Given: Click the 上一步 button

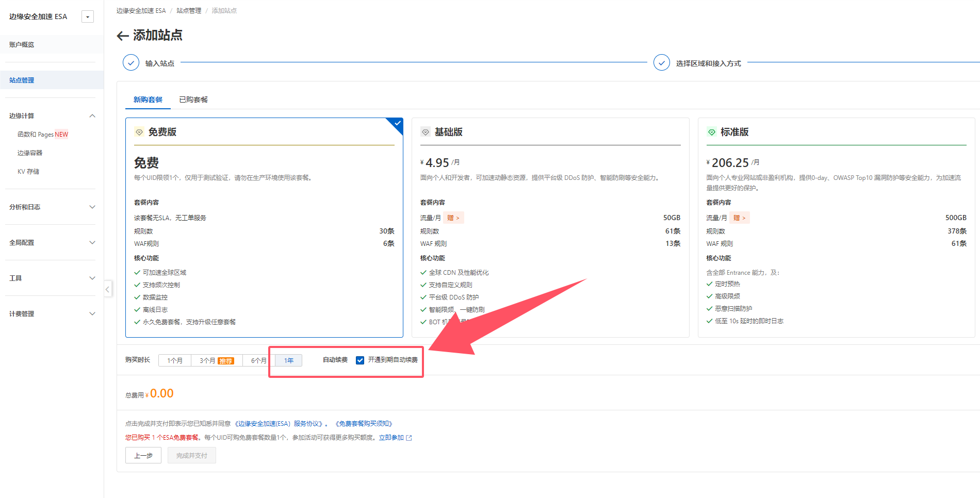Looking at the screenshot, I should pos(143,455).
